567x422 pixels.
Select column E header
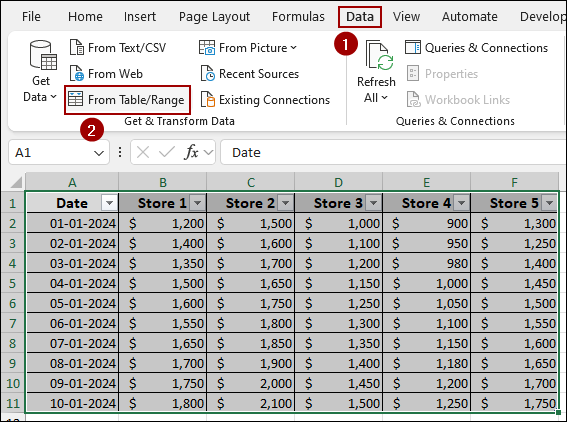(426, 182)
